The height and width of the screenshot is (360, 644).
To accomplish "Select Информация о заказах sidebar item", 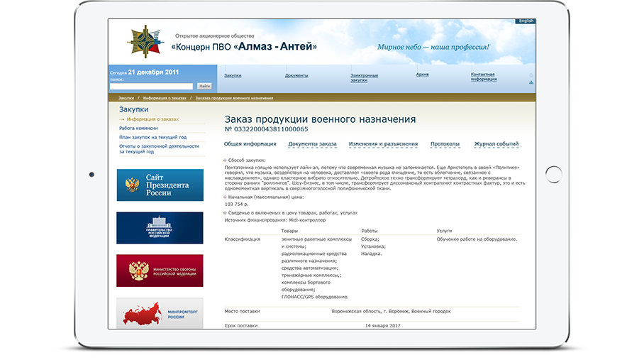I will point(152,119).
